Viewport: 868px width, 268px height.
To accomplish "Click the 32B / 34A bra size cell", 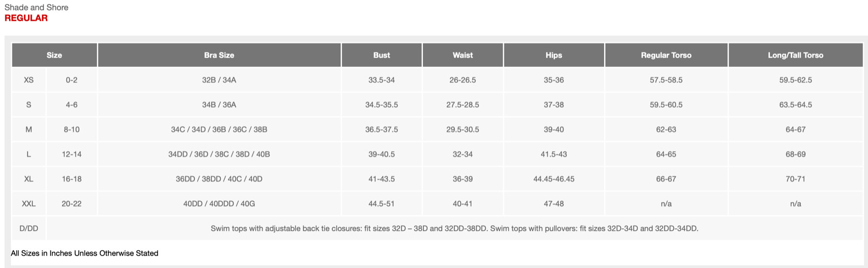I will point(219,80).
